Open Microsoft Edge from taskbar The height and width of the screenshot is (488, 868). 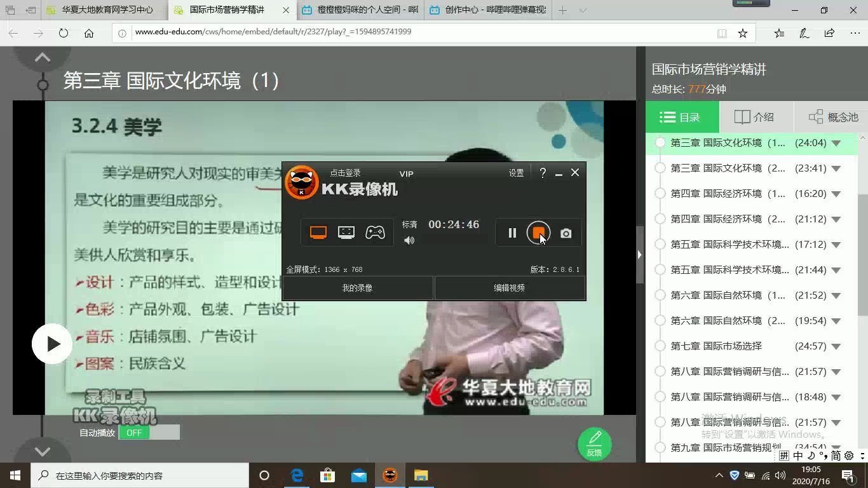[296, 475]
